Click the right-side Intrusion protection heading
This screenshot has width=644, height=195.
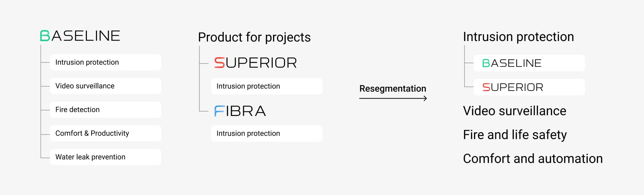[519, 37]
